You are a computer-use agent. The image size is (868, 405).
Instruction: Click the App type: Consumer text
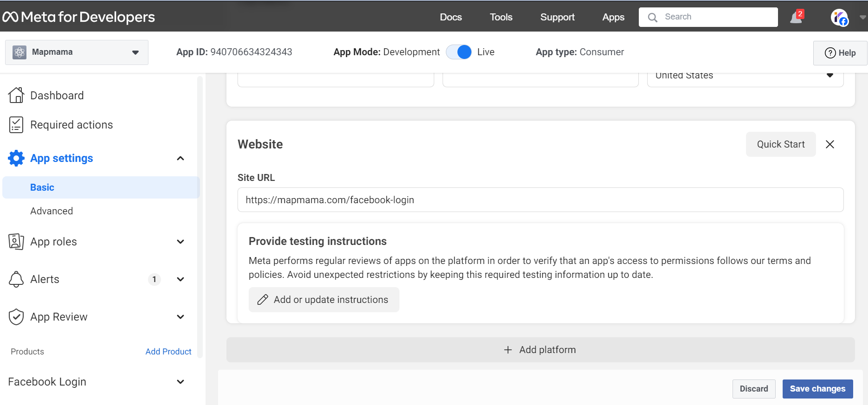(580, 52)
